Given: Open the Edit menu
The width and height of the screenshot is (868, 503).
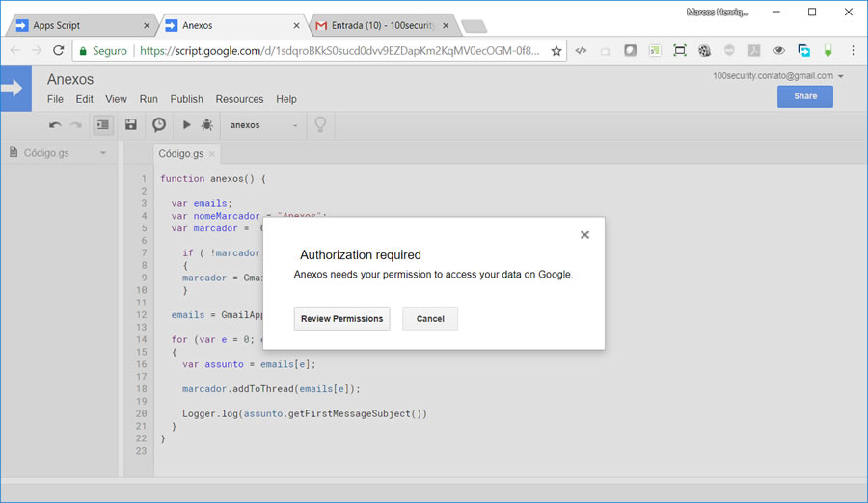Looking at the screenshot, I should [84, 99].
